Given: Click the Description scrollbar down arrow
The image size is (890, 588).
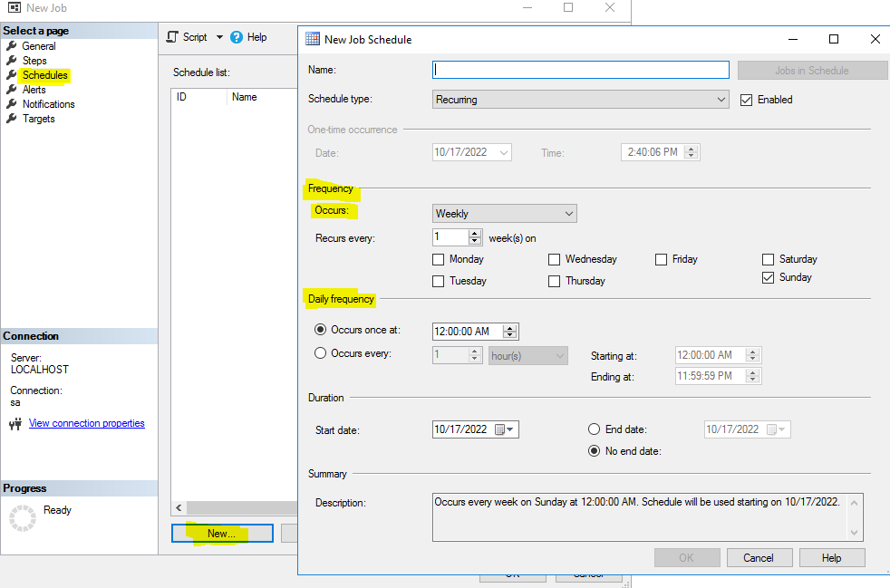Looking at the screenshot, I should [855, 533].
